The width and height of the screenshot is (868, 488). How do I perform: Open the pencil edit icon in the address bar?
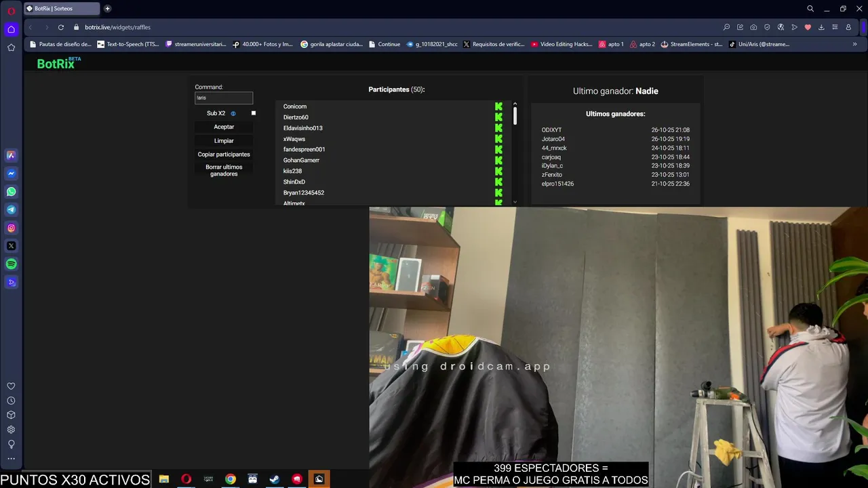[740, 27]
